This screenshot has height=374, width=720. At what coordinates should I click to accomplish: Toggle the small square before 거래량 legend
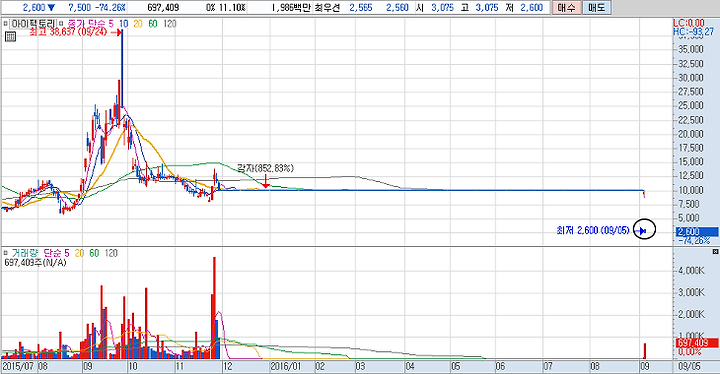point(6,253)
